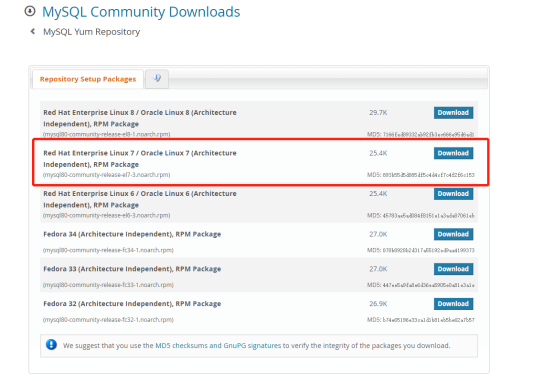Download Fedora 32 RPM package
Viewport: 554px width, 381px height.
[453, 304]
